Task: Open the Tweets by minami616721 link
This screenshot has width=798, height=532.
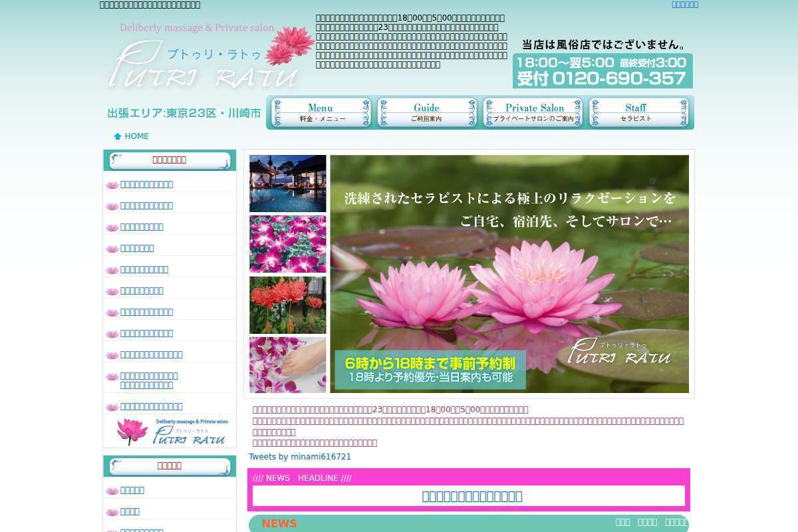Action: 300,457
